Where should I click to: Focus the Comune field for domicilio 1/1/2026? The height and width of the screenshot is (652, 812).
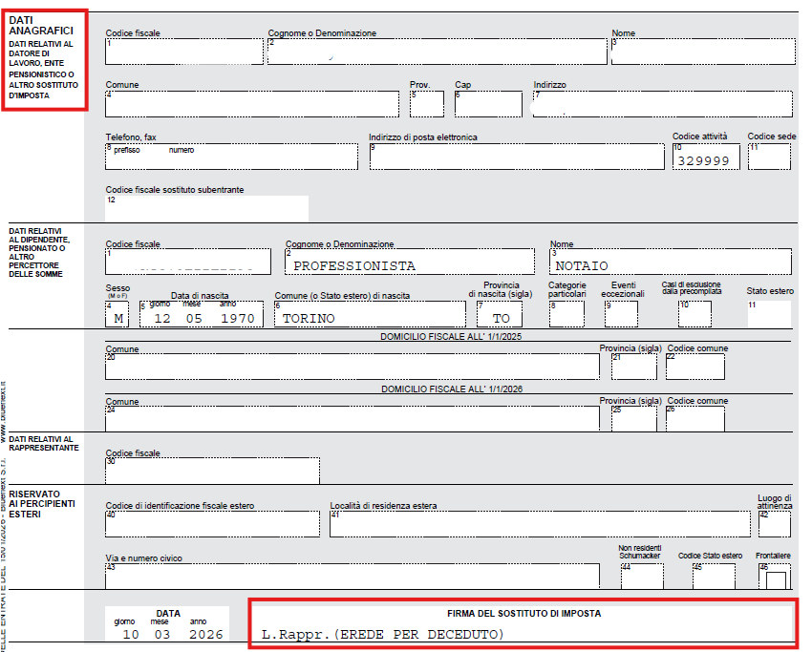click(353, 419)
